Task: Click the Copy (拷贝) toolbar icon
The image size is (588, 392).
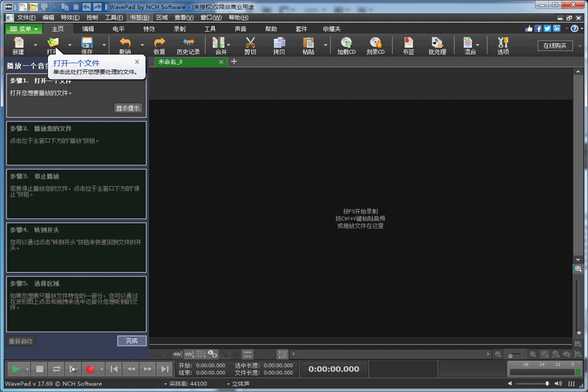Action: (279, 46)
